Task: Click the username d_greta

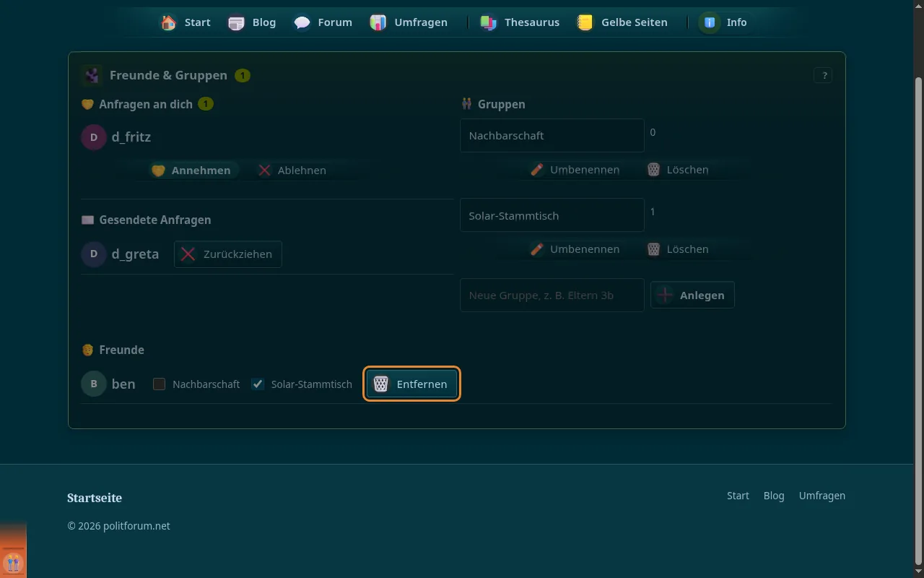Action: tap(135, 254)
